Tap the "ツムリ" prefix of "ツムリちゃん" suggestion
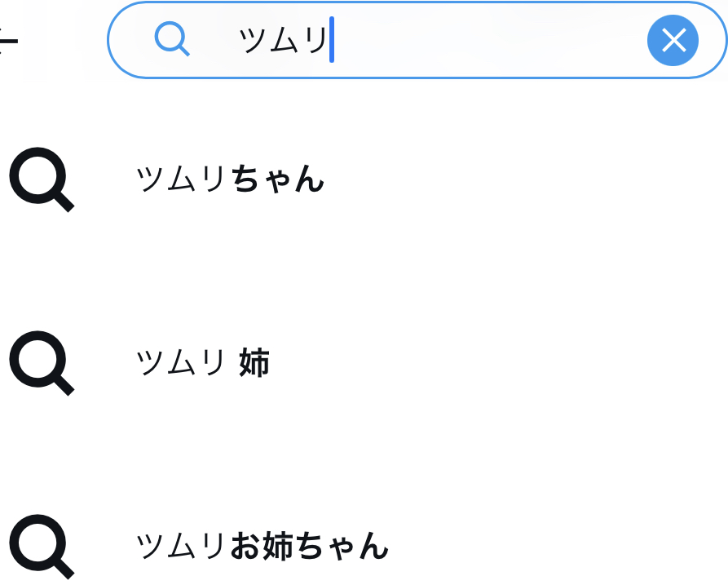This screenshot has width=728, height=585. [x=182, y=179]
